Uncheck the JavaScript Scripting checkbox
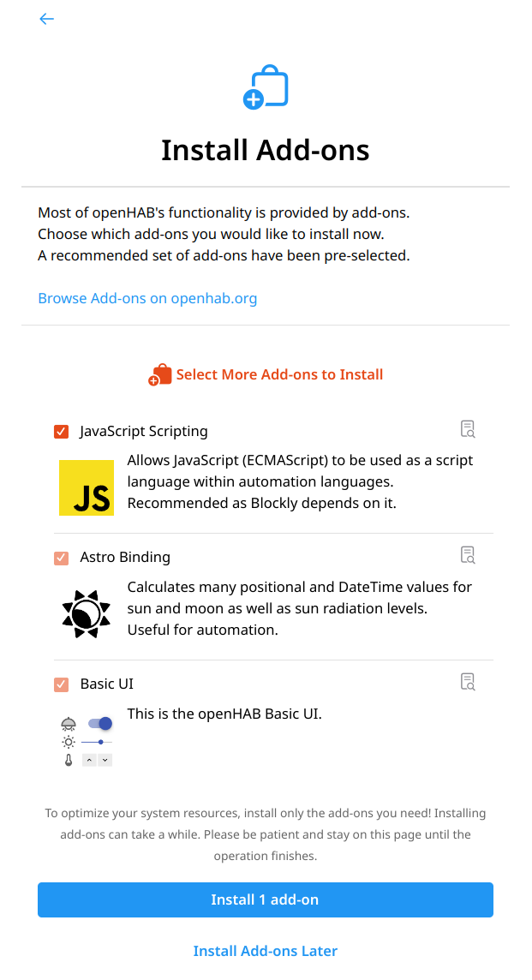532x980 pixels. [61, 432]
